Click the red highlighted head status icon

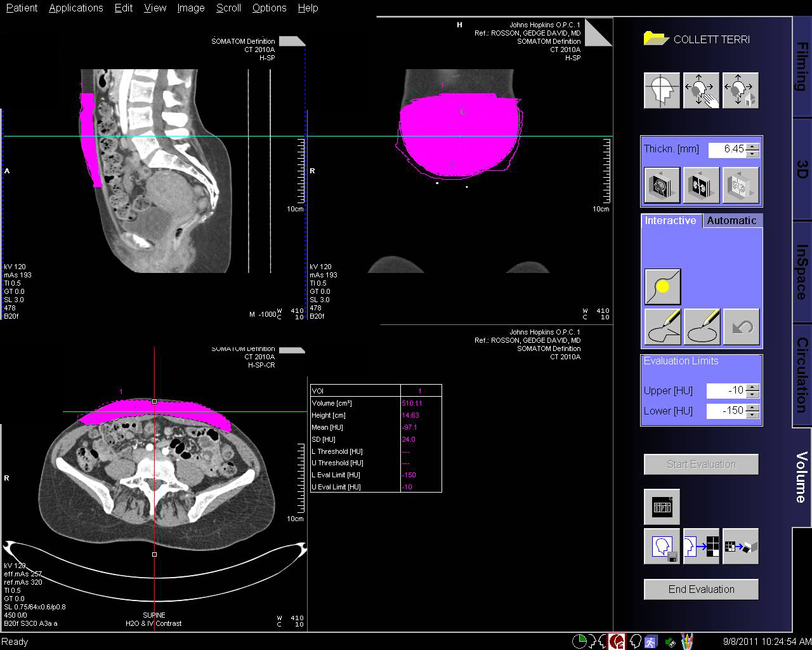[617, 641]
